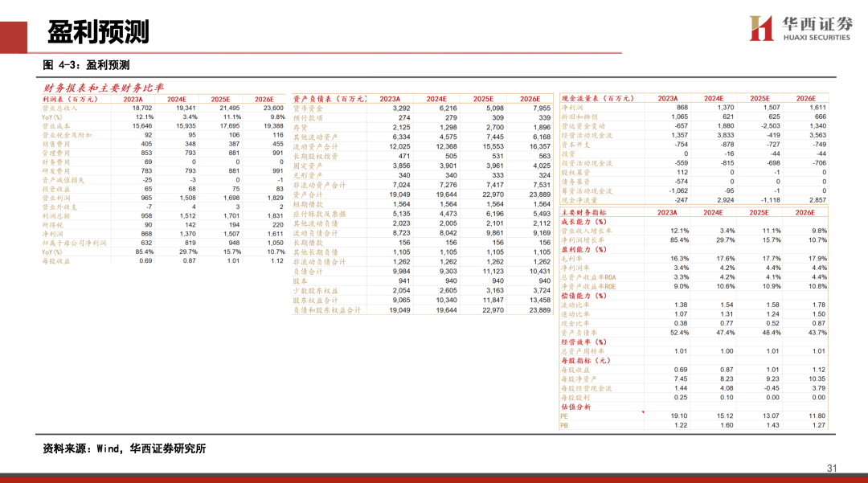Screen dimensions: 868x483
Task: Select the 财务报表和主要财务比率 heading
Action: [103, 88]
